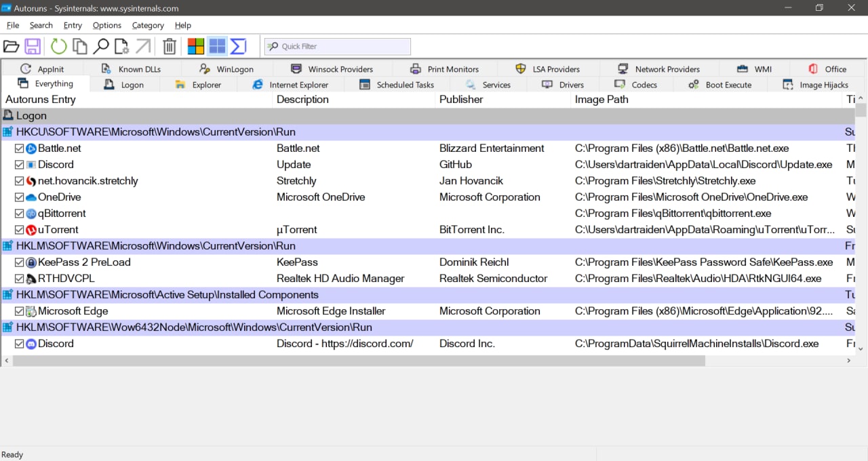The height and width of the screenshot is (461, 868).
Task: Toggle KeePass 2 PreLoad checkbox
Action: pos(20,262)
